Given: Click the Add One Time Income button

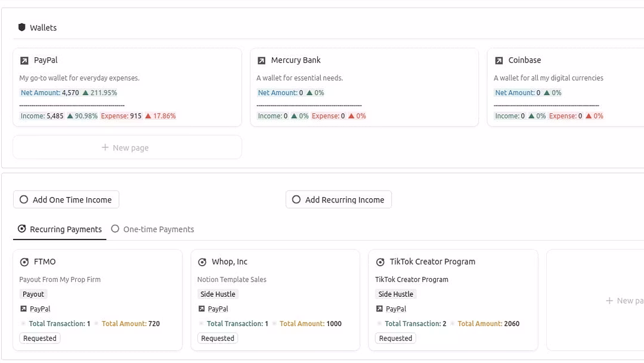Looking at the screenshot, I should pos(66,199).
